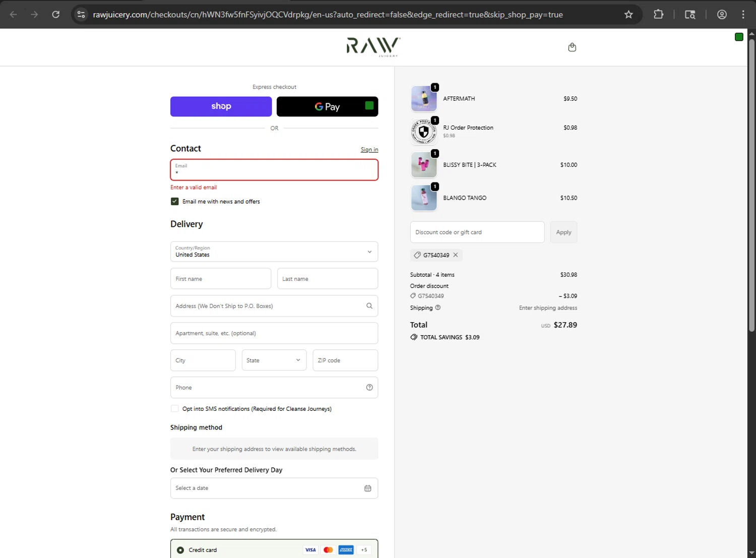This screenshot has width=756, height=558.
Task: Focus the Last name field
Action: (x=328, y=279)
